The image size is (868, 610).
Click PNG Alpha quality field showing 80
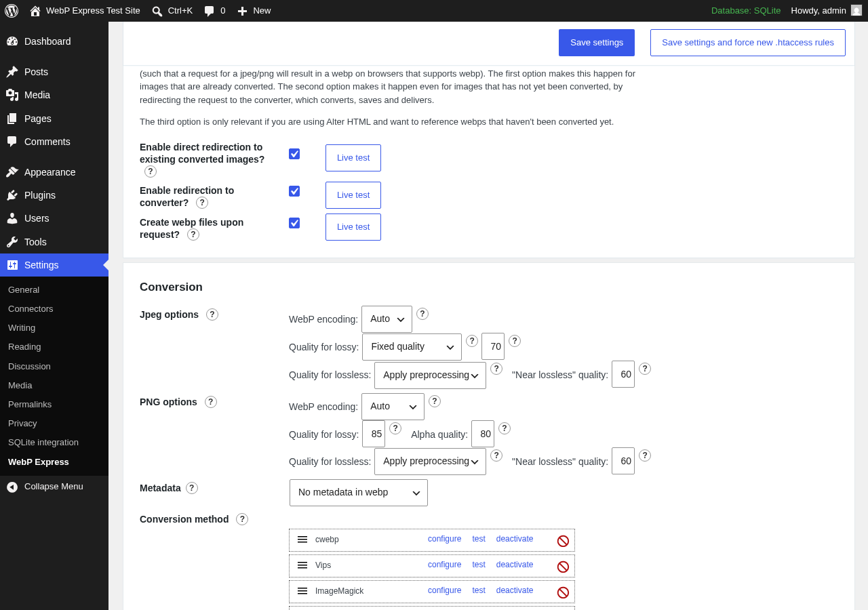point(483,434)
